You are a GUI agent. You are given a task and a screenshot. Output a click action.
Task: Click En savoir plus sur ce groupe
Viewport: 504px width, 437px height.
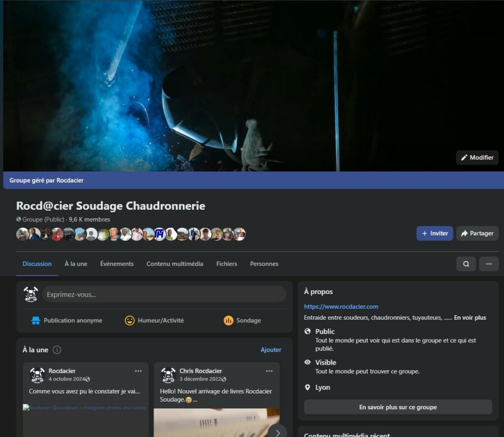point(398,407)
